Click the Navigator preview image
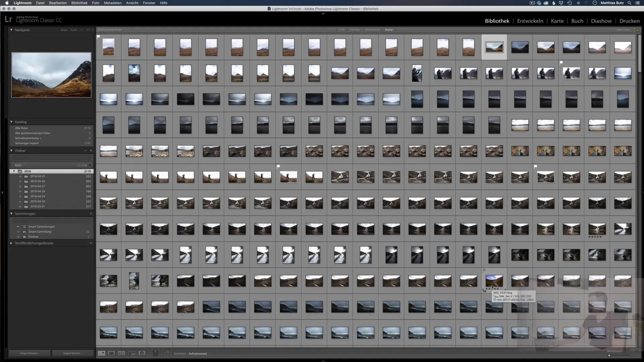The width and height of the screenshot is (644, 362). pyautogui.click(x=51, y=75)
